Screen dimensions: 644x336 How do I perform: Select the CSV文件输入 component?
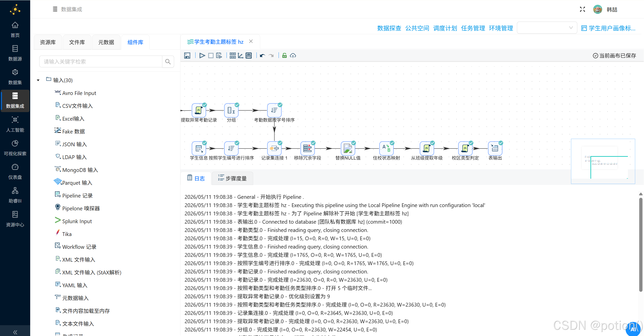point(74,106)
